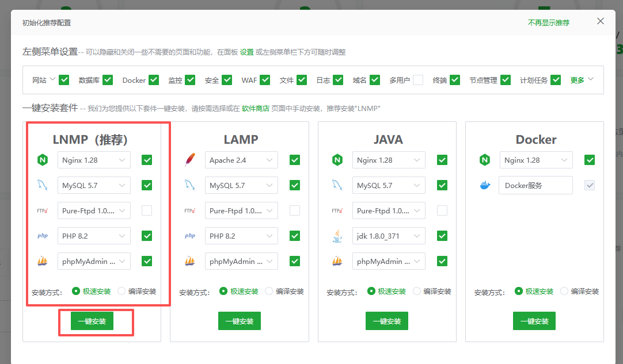The height and width of the screenshot is (364, 623).
Task: Select 编译安装 radio in LAMP column
Action: pos(269,292)
